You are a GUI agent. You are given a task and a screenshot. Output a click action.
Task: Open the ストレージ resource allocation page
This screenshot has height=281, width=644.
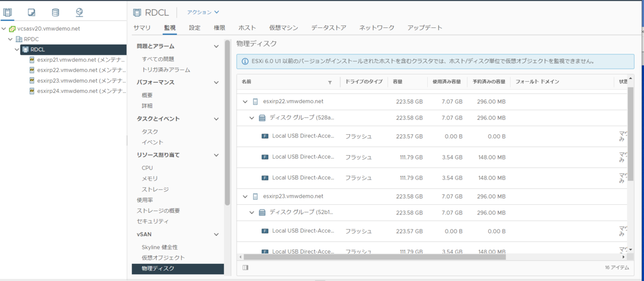pyautogui.click(x=155, y=189)
